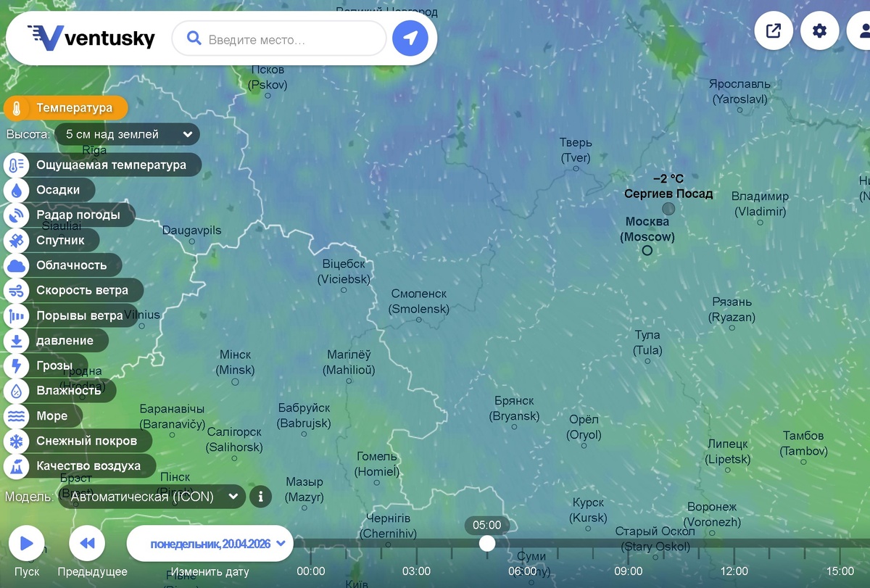870x588 pixels.
Task: Select the Температура layer
Action: [x=66, y=109]
